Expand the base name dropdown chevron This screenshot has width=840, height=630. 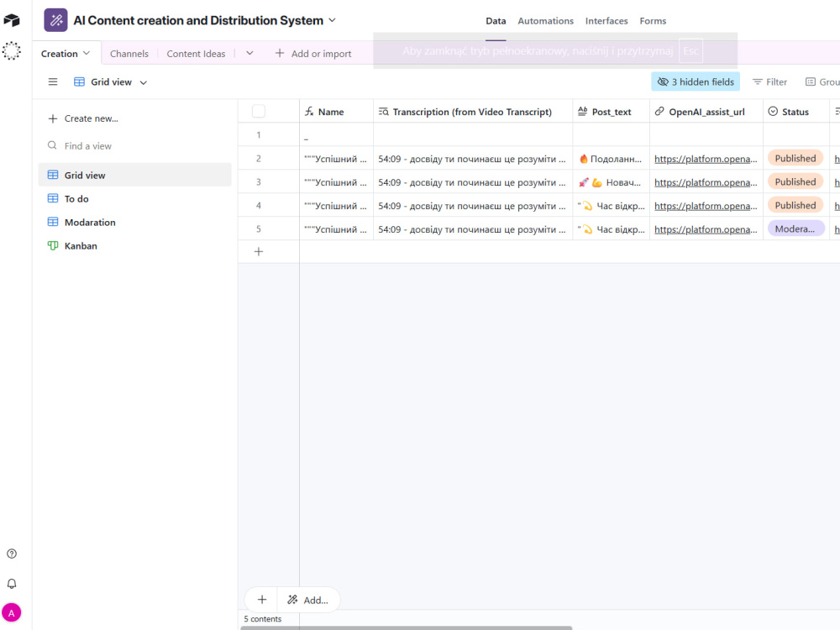(332, 20)
